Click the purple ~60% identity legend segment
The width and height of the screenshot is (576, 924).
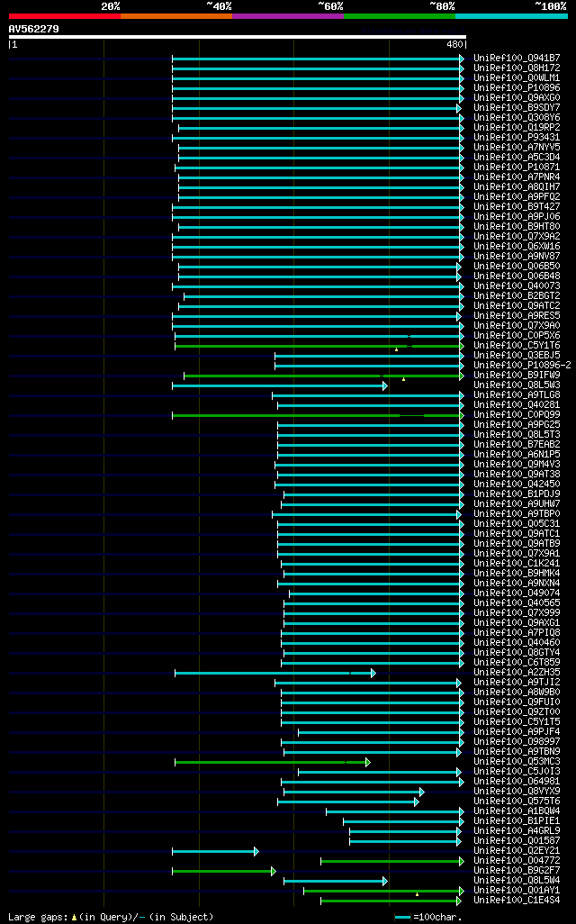click(288, 16)
